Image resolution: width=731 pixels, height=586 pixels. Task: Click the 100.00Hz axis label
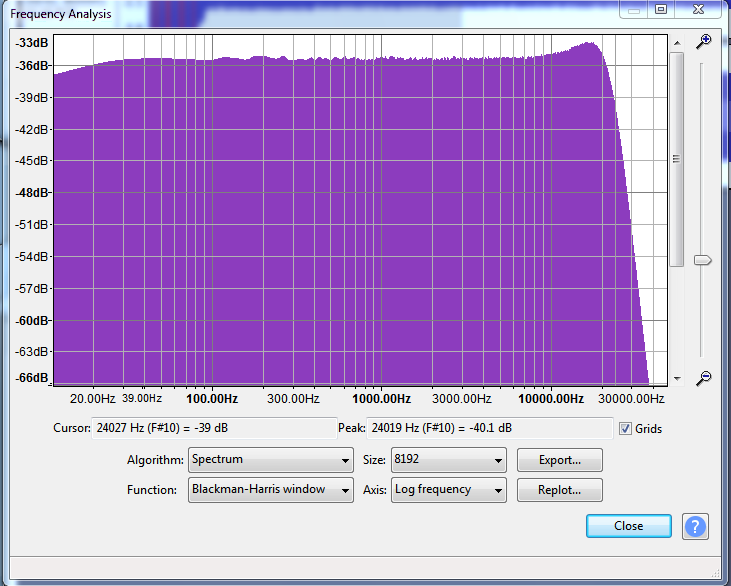coord(212,399)
